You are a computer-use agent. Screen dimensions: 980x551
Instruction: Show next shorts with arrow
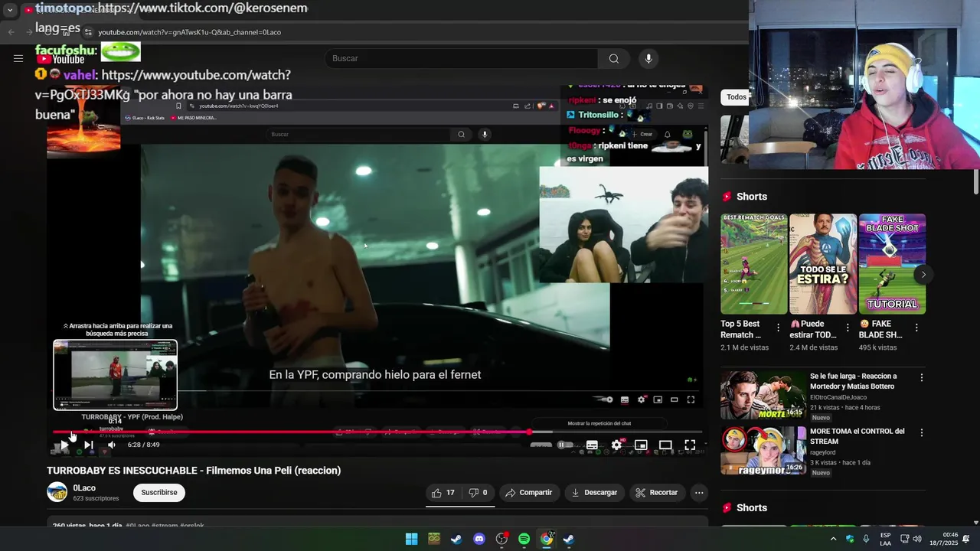tap(923, 274)
